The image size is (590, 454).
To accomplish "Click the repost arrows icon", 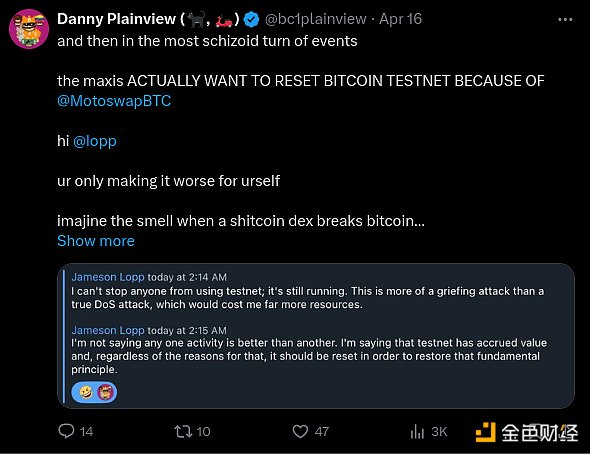I will click(183, 431).
